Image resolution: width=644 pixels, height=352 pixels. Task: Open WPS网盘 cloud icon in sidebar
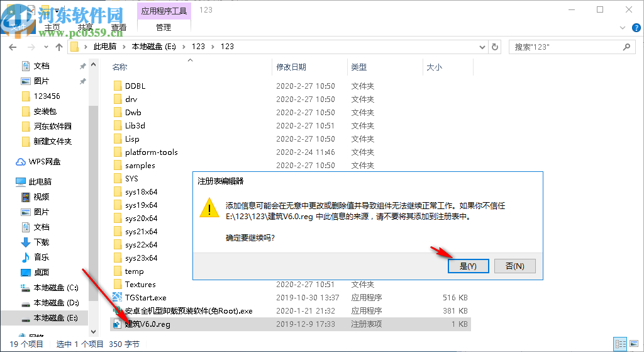(x=21, y=162)
